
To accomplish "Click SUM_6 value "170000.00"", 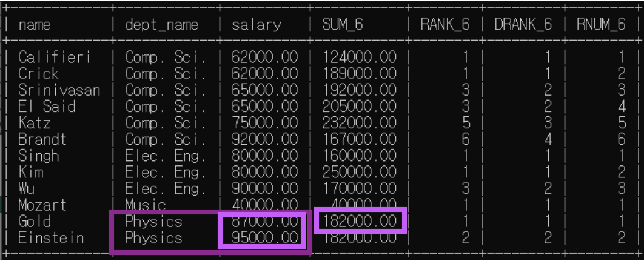I will [360, 188].
